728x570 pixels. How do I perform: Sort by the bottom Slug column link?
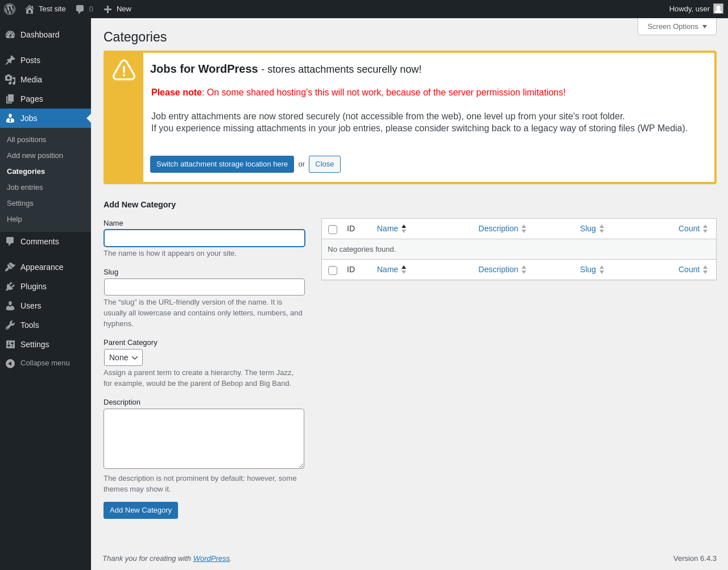coord(588,269)
